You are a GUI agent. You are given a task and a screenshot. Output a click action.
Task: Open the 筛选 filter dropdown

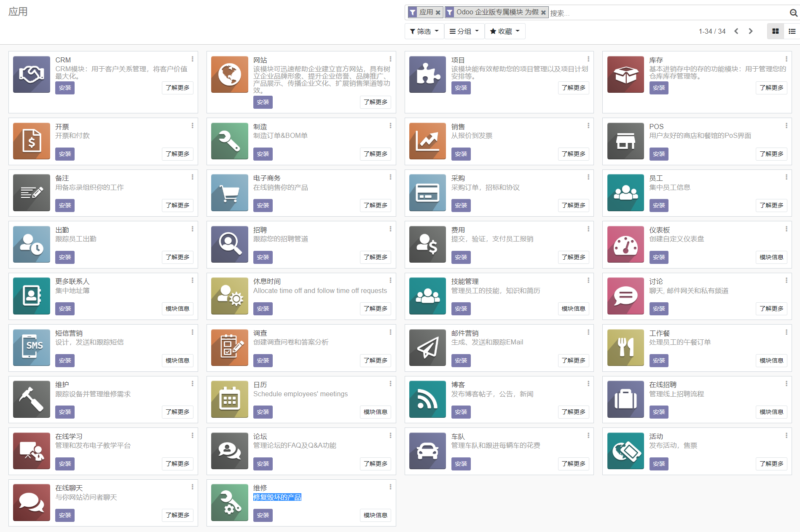tap(424, 31)
